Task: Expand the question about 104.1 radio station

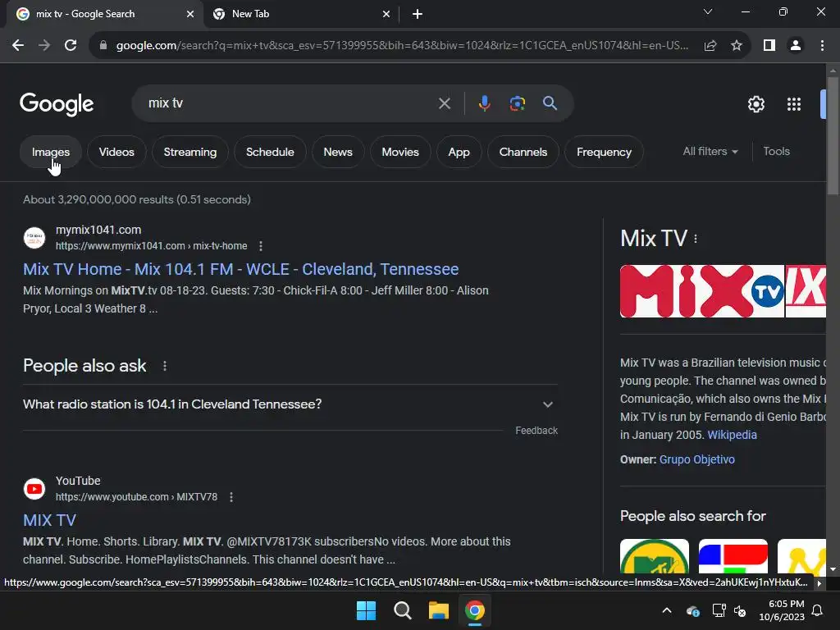Action: (x=290, y=404)
